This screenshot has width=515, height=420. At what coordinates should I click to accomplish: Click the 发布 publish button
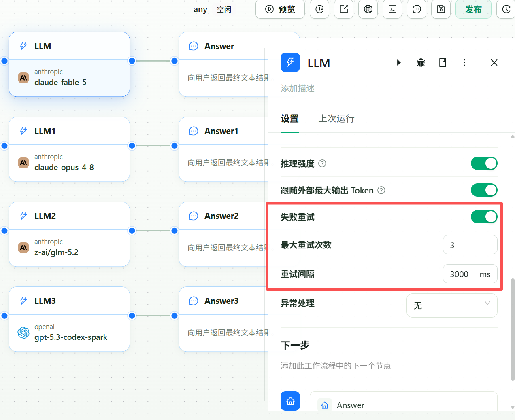(473, 9)
